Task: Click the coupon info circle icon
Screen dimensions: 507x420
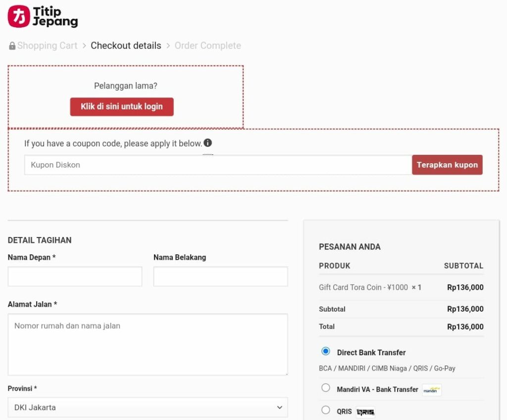Action: [x=208, y=143]
